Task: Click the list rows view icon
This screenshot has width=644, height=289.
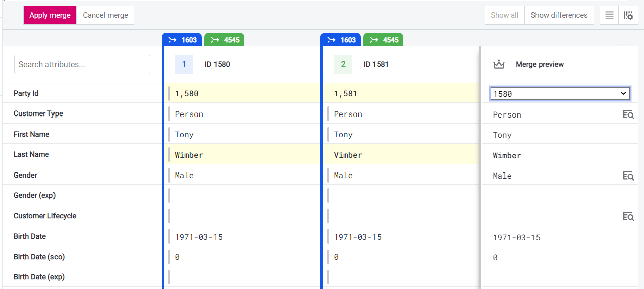Action: 609,15
